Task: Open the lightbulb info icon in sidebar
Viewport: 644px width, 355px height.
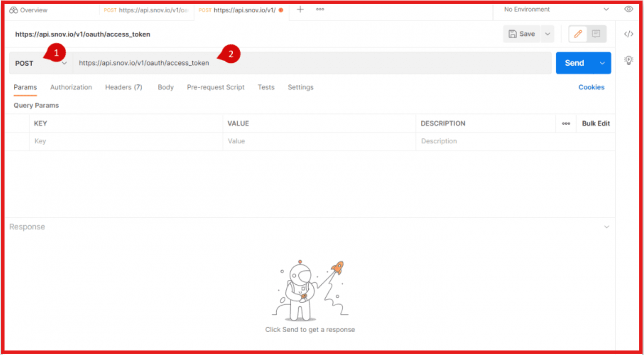Action: 629,60
